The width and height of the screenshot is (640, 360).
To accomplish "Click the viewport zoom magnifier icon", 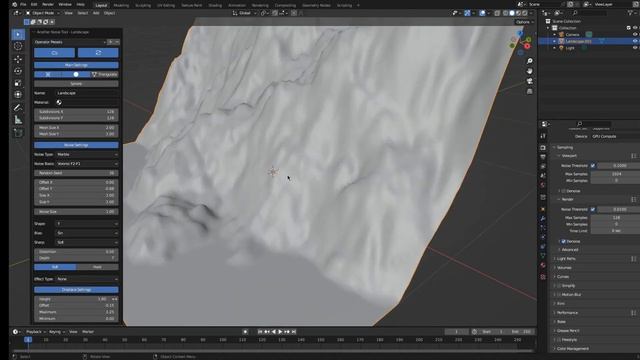I will pos(529,61).
